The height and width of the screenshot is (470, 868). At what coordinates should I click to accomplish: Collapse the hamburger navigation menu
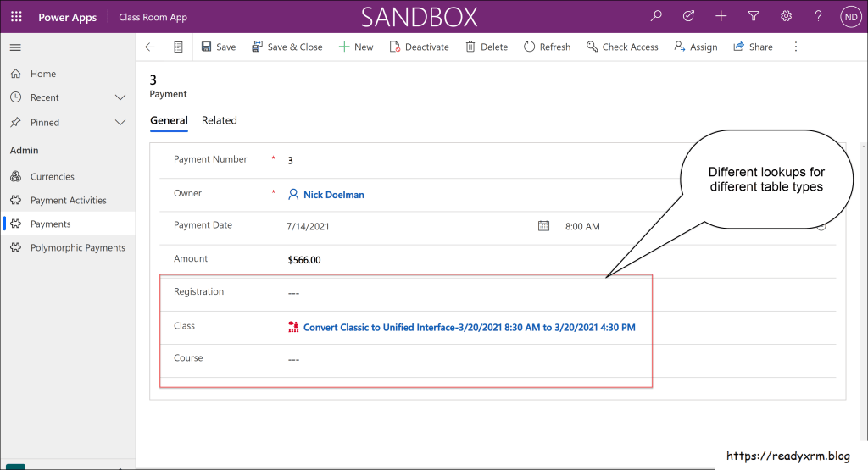click(x=15, y=47)
